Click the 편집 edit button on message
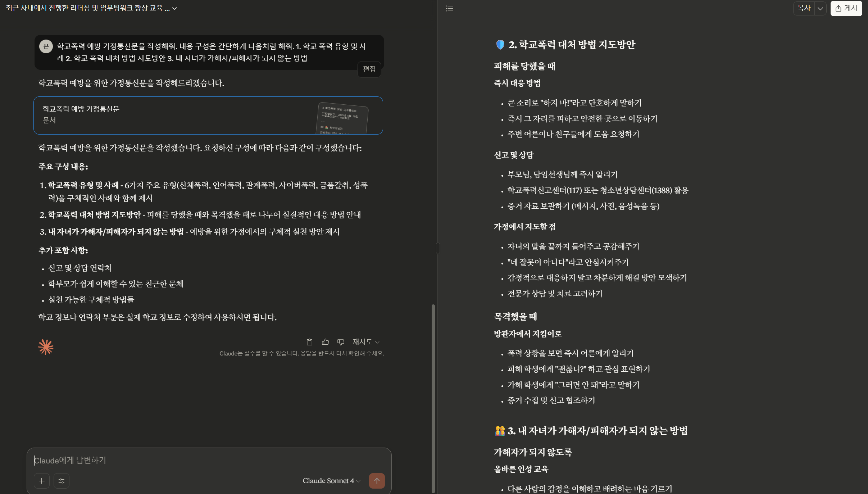The image size is (868, 494). click(369, 69)
